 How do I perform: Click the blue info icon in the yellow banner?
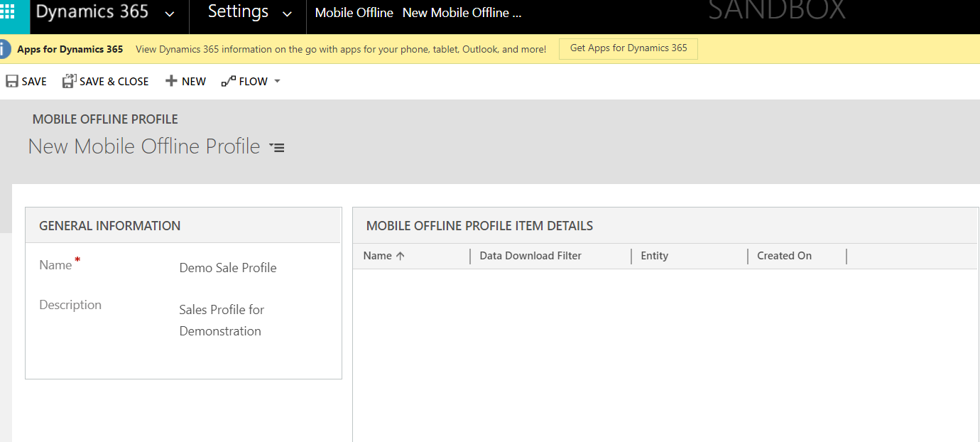4,49
